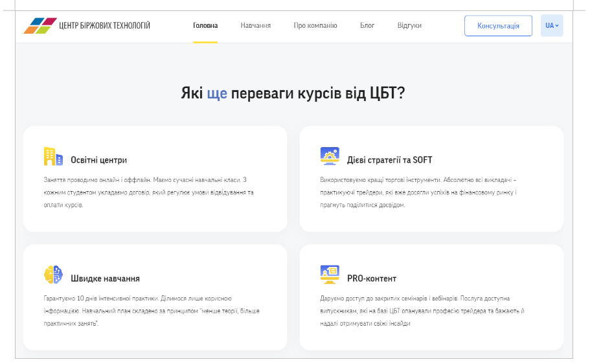
Task: Click the Консультація button
Action: (498, 26)
